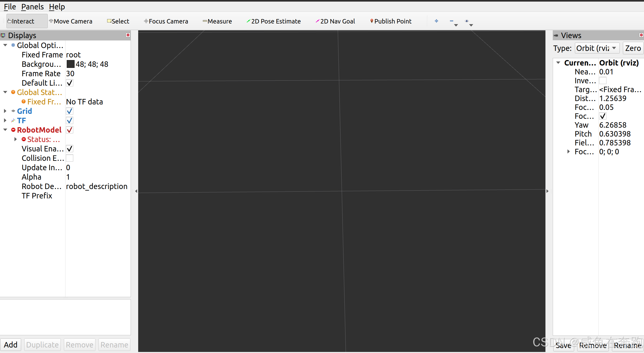Click the Background color swatch
The width and height of the screenshot is (644, 353).
[x=70, y=64]
